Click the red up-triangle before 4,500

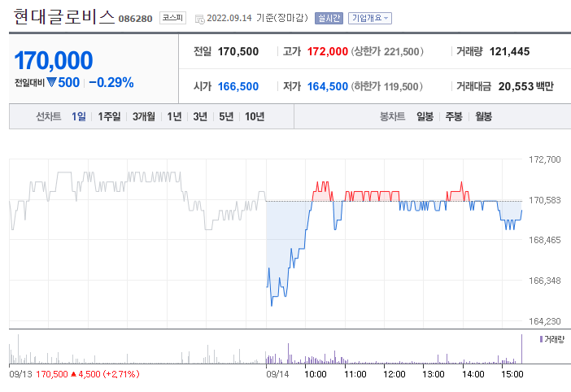coord(73,374)
